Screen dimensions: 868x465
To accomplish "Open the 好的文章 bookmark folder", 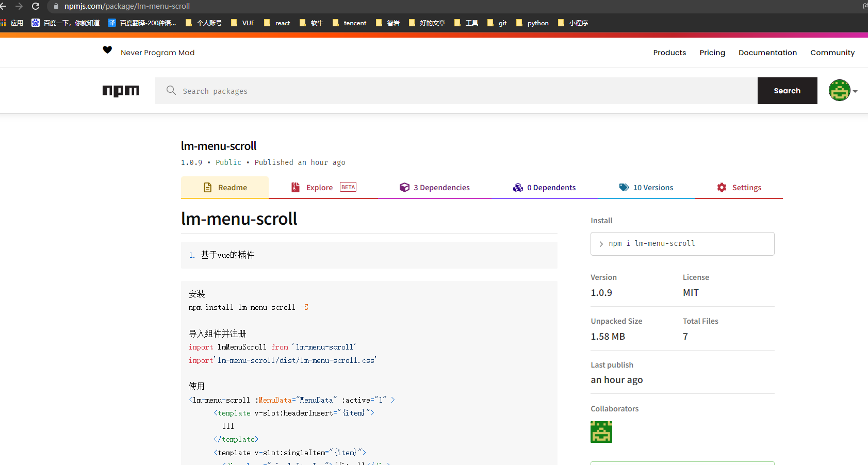I will click(x=427, y=23).
